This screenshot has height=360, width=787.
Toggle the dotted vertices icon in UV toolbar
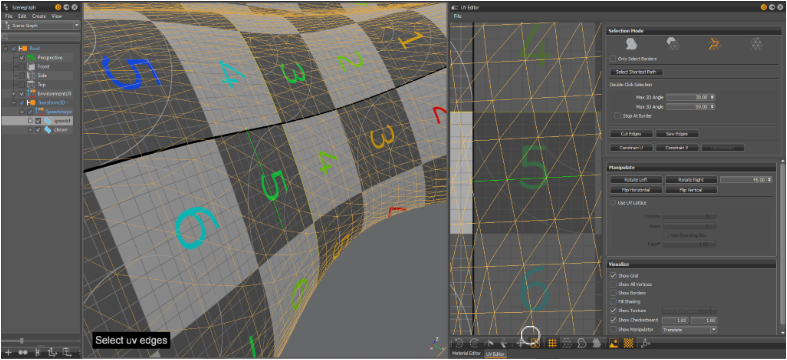coord(567,343)
